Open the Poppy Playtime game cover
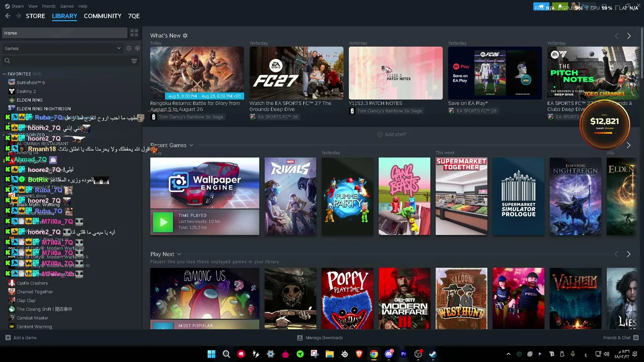The width and height of the screenshot is (644, 362). 348,299
